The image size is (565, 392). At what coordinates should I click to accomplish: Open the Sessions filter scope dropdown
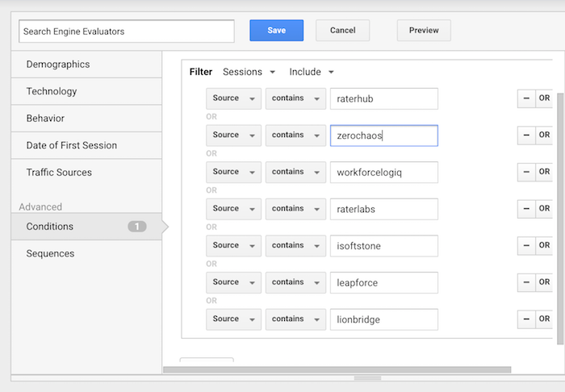point(249,72)
